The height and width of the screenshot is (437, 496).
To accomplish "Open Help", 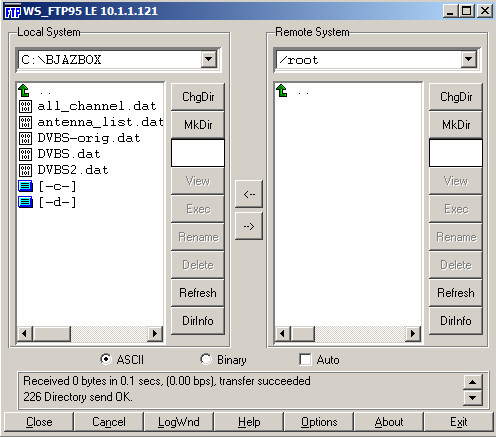I will coord(249,422).
